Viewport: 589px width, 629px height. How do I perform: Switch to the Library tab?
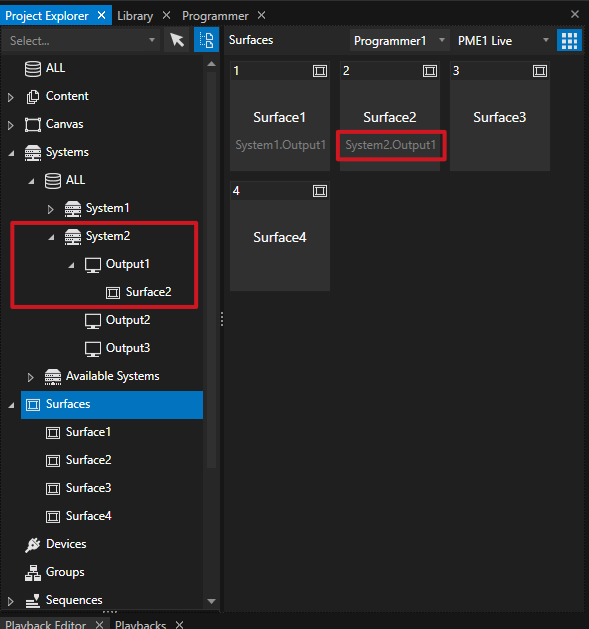tap(135, 16)
